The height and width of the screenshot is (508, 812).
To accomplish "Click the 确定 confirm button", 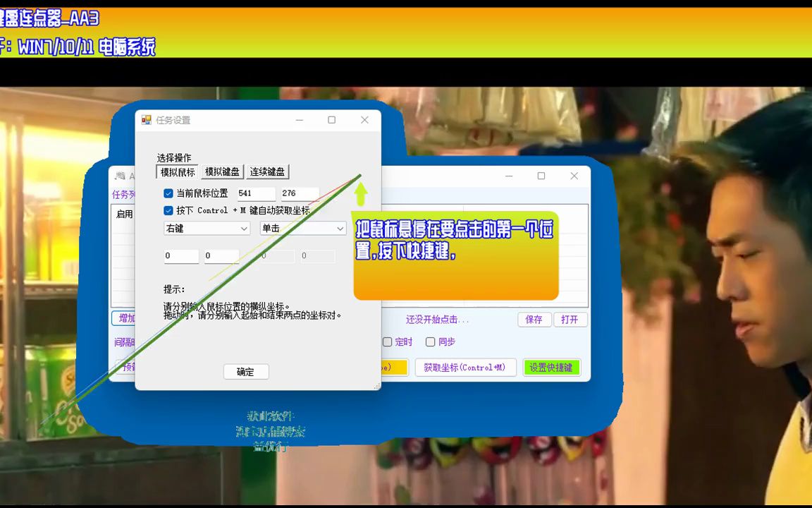I will tap(245, 372).
